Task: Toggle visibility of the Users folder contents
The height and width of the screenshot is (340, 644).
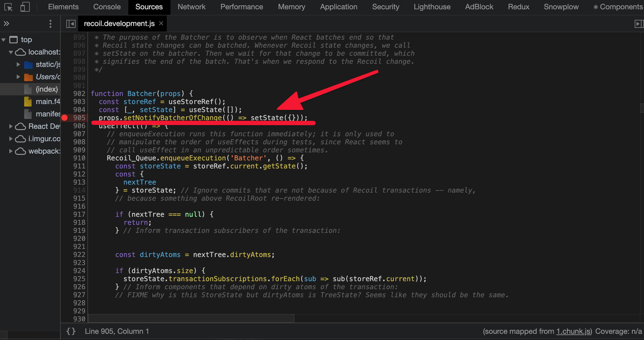Action: click(18, 76)
